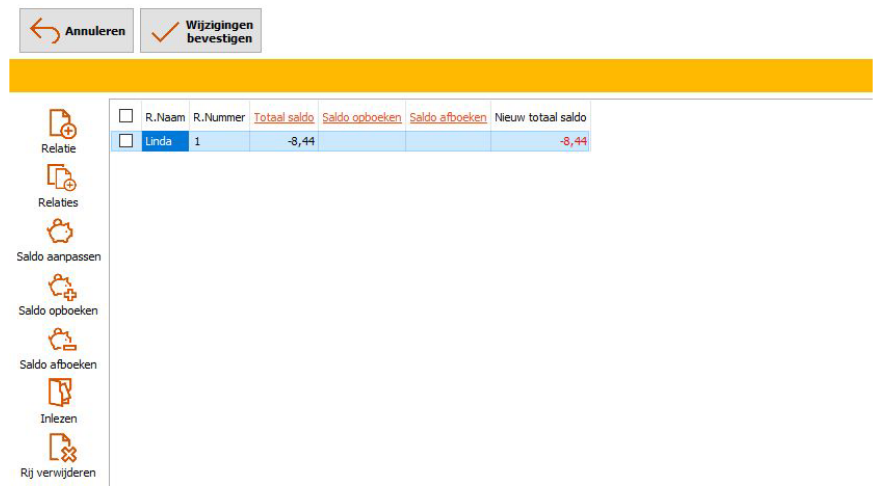Click the Rij verwijderen icon
This screenshot has width=886, height=486.
click(61, 448)
